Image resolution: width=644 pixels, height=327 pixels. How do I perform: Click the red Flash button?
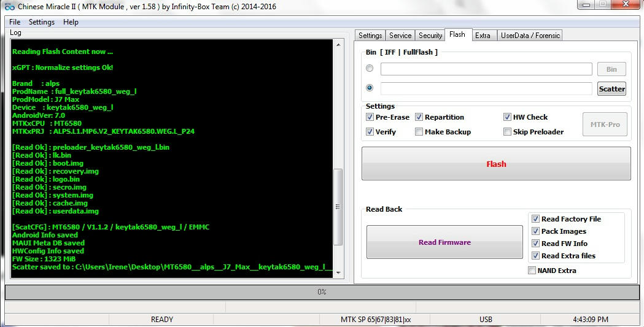click(496, 164)
